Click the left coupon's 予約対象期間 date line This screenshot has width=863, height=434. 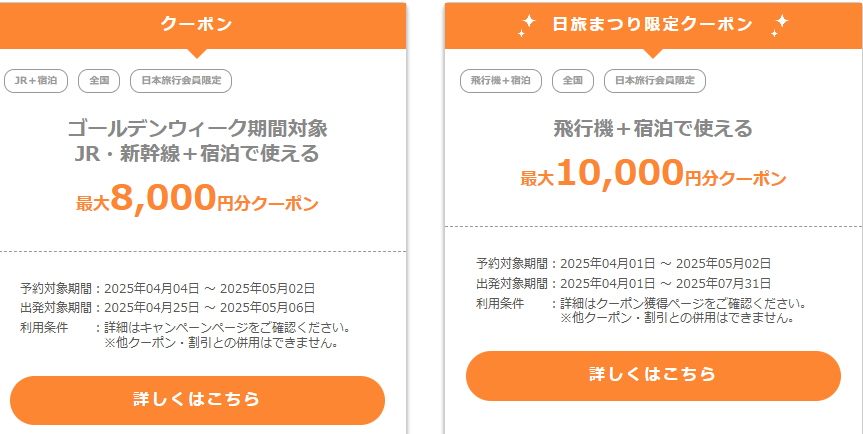tap(167, 288)
